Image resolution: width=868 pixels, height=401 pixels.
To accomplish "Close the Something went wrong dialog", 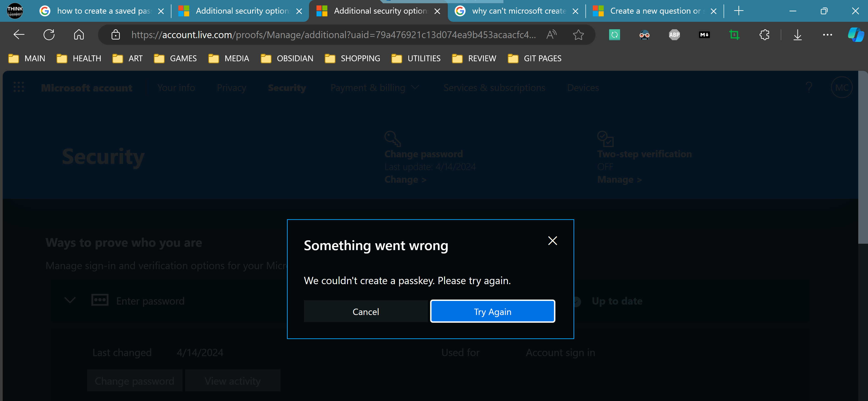I will click(552, 241).
